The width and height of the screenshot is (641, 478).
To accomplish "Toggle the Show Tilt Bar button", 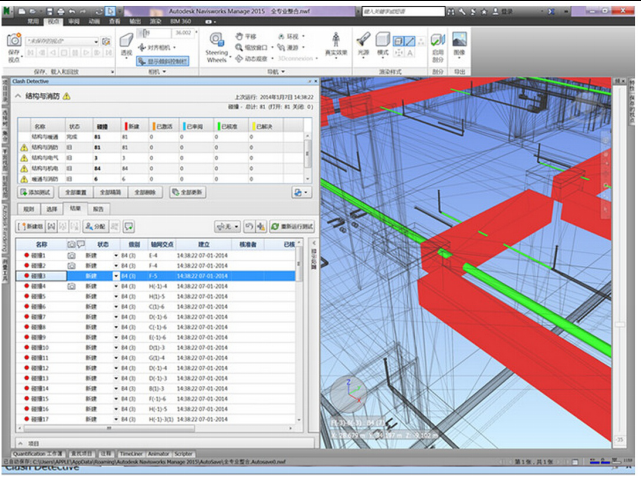I will (162, 61).
